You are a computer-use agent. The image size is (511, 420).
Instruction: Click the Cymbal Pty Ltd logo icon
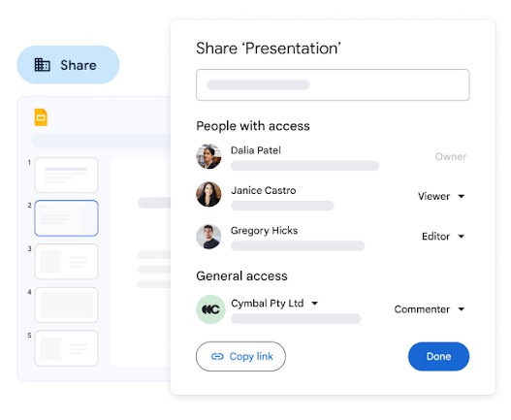210,309
